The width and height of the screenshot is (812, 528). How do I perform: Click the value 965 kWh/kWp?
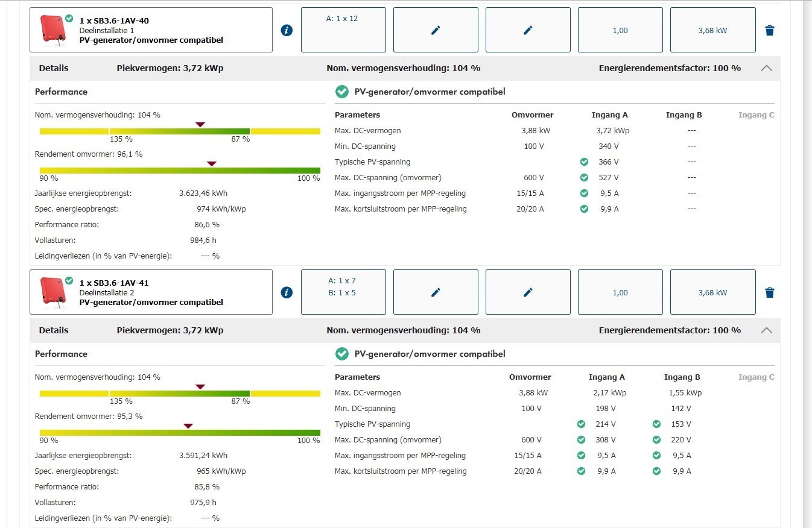(221, 471)
